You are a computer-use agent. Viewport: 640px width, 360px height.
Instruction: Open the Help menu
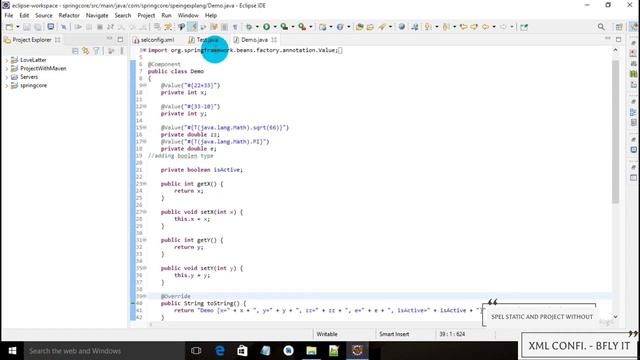(x=211, y=16)
